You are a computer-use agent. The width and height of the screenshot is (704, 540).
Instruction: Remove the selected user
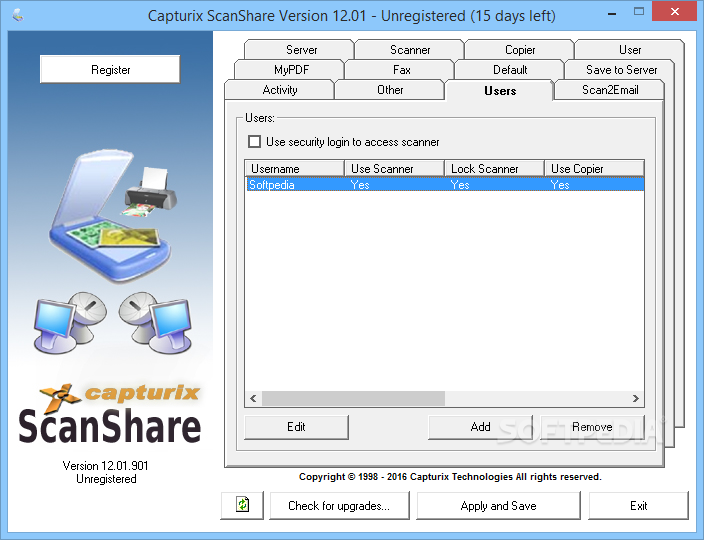(592, 427)
